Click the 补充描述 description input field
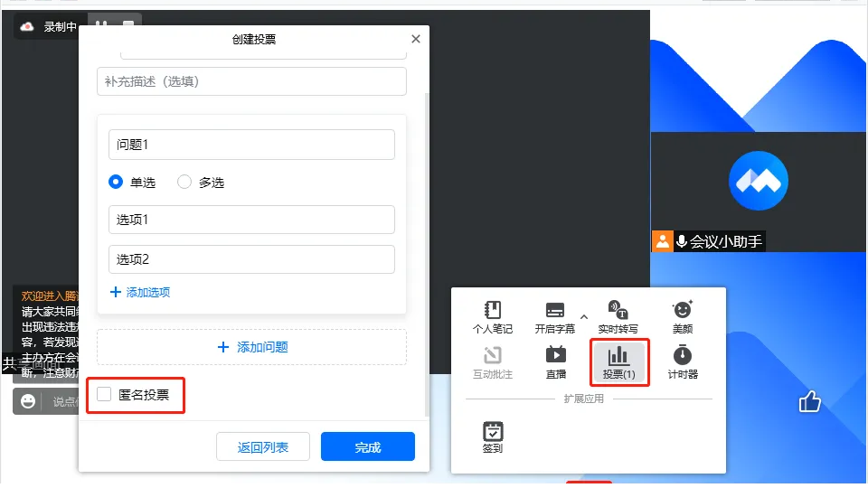Viewport: 868px width, 488px height. click(x=251, y=81)
